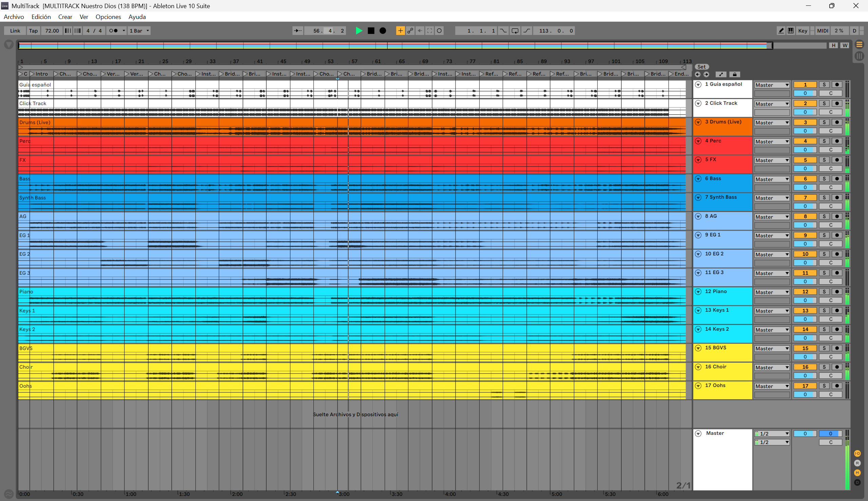Toggle the Automation Arm link icon
The height and width of the screenshot is (501, 868).
pyautogui.click(x=410, y=31)
